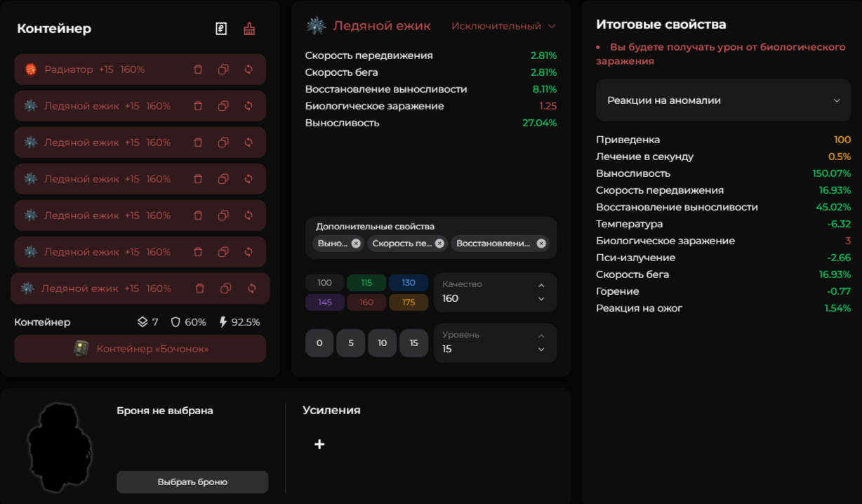Select the Радиатор artifact row

[105, 69]
